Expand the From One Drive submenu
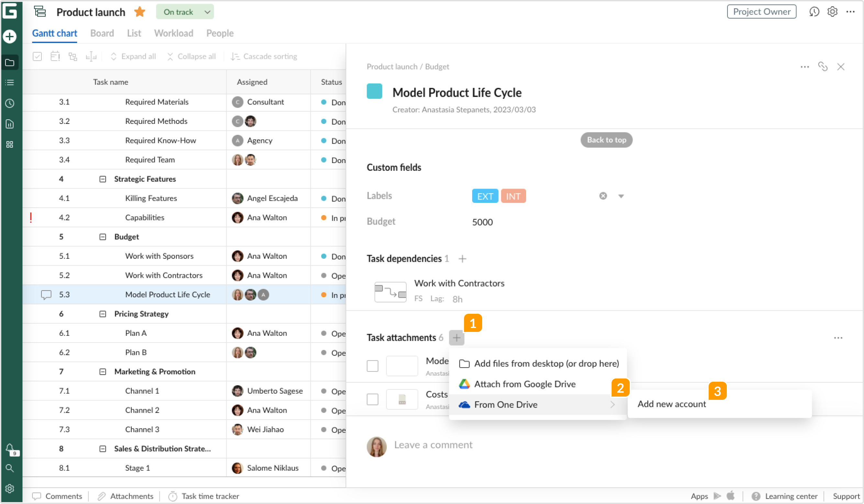The height and width of the screenshot is (504, 864). tap(537, 405)
